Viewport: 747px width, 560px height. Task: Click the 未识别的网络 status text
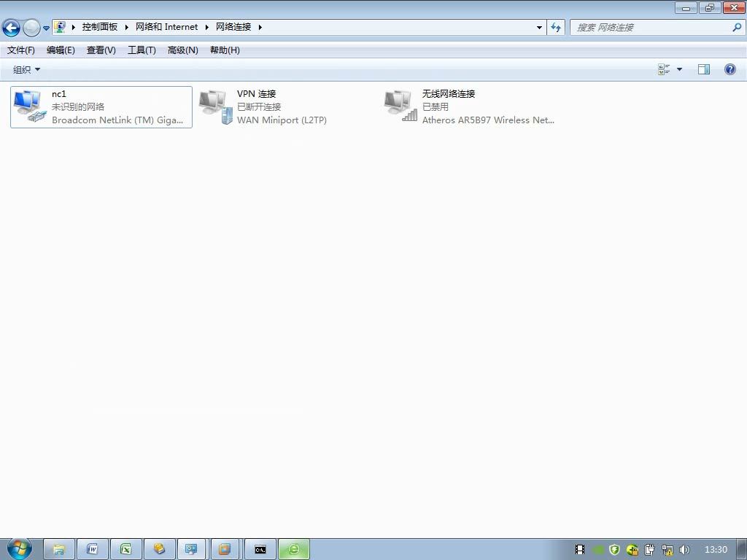point(77,106)
